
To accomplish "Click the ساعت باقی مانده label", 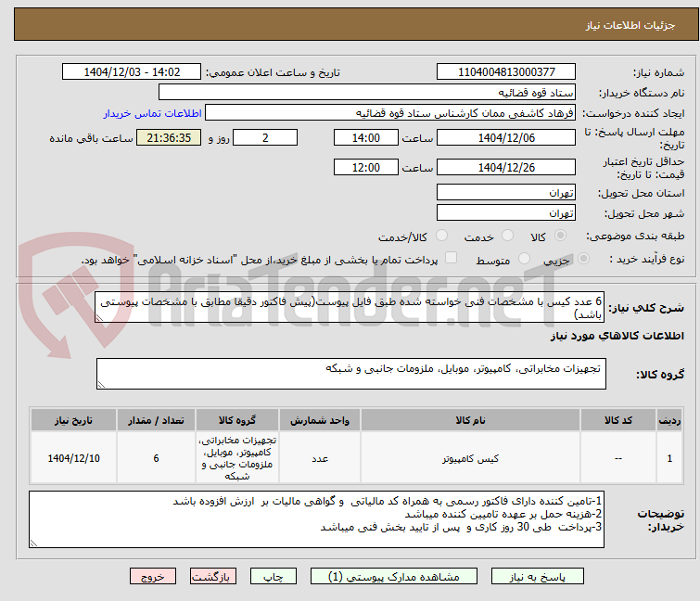I will tap(91, 138).
